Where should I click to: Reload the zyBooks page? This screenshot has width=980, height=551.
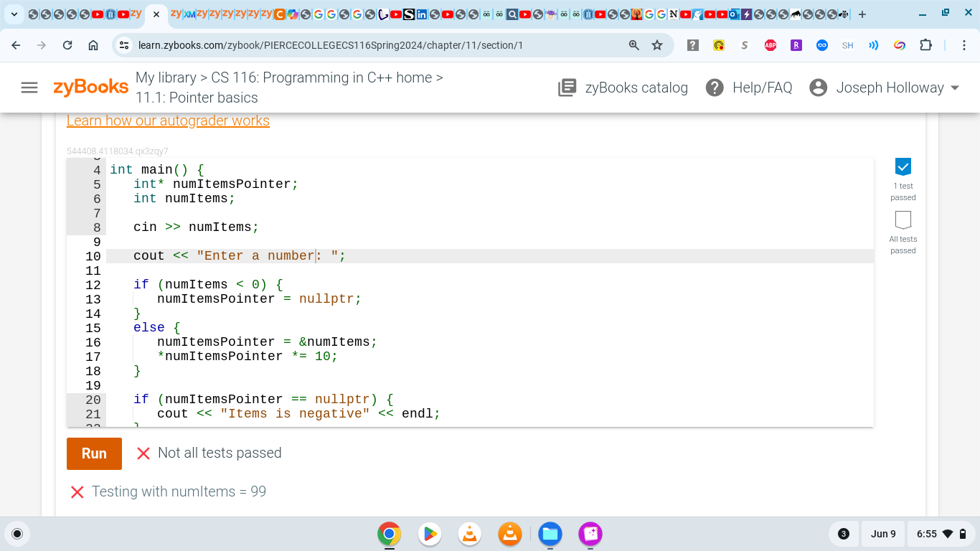pos(67,45)
